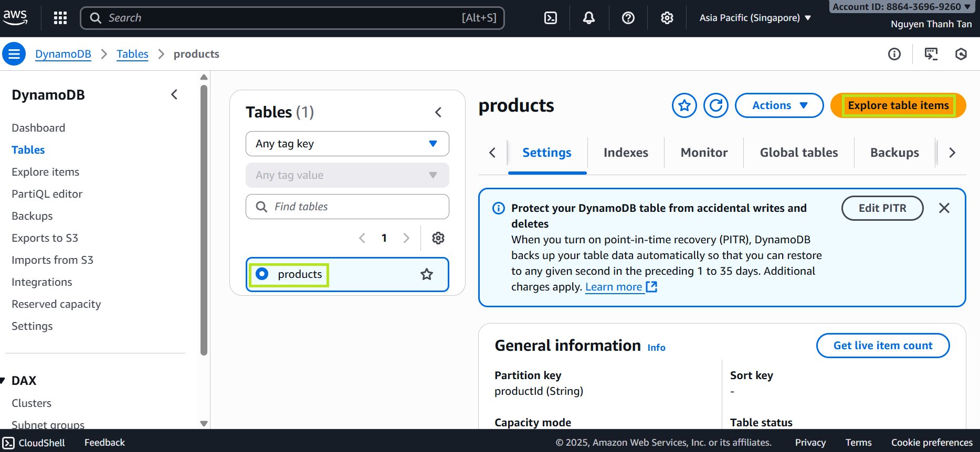Click the Explore table items button
Screen dimensions: 980x452
898,105
